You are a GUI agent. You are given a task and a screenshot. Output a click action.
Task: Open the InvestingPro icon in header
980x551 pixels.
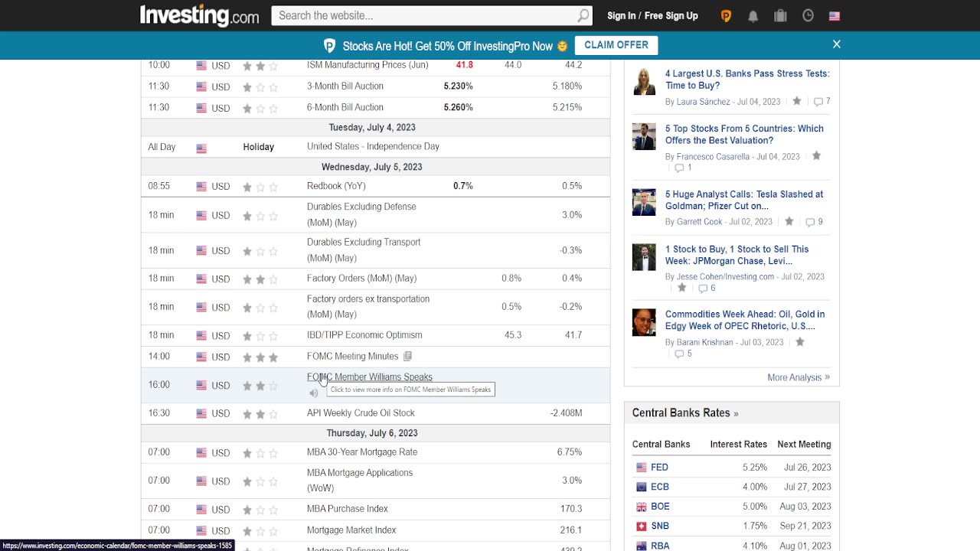(726, 15)
